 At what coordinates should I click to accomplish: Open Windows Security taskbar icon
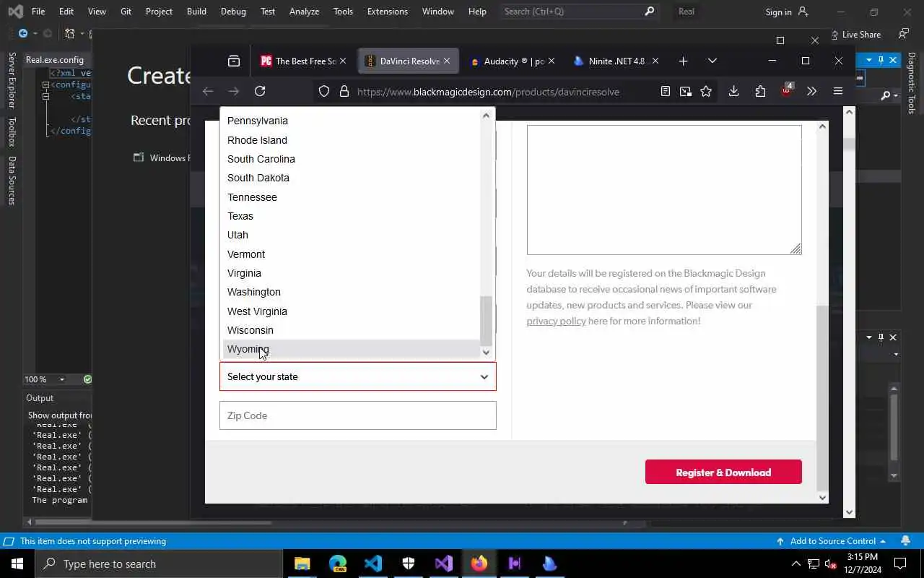[x=409, y=564]
